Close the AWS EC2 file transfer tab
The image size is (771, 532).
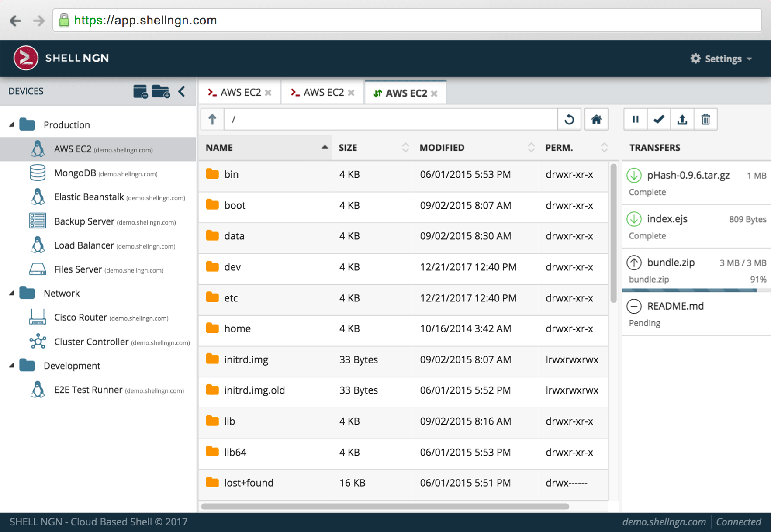coord(434,93)
